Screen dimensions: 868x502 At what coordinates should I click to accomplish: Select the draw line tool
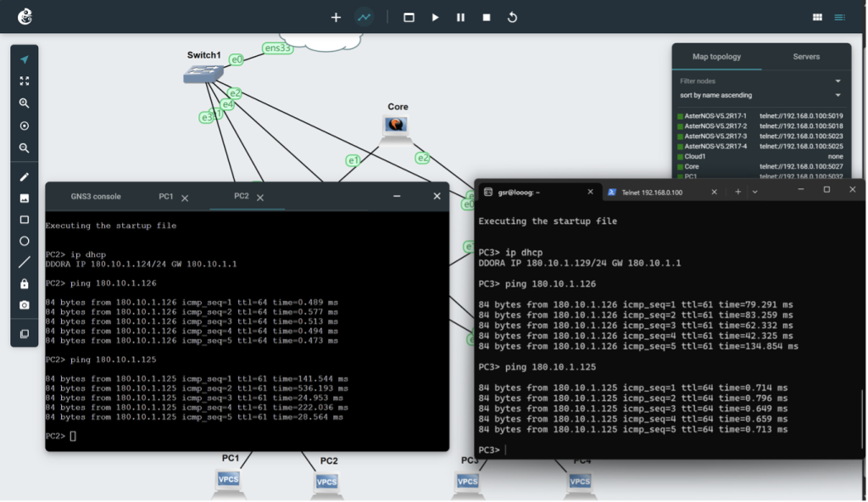(25, 262)
